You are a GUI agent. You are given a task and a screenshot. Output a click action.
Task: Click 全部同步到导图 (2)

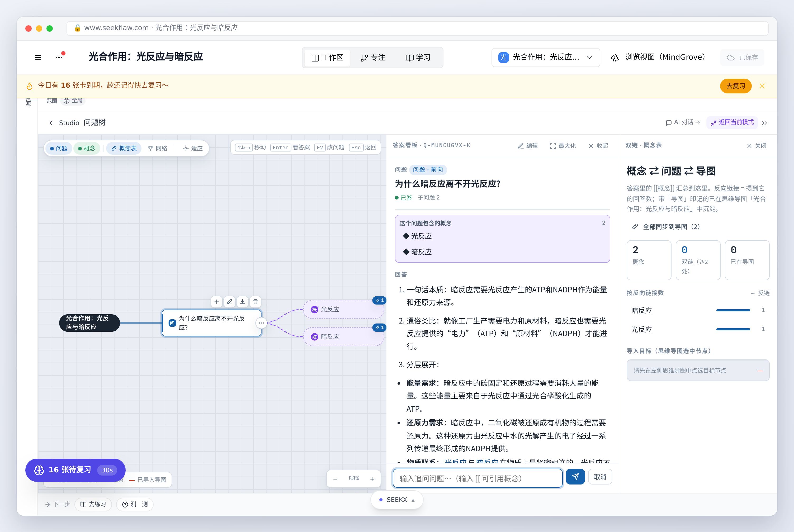click(x=666, y=227)
